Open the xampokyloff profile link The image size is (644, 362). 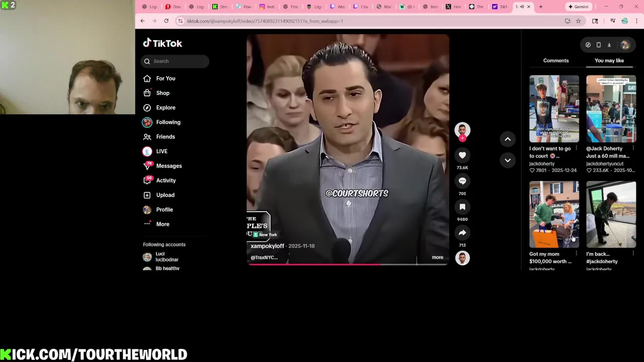267,246
